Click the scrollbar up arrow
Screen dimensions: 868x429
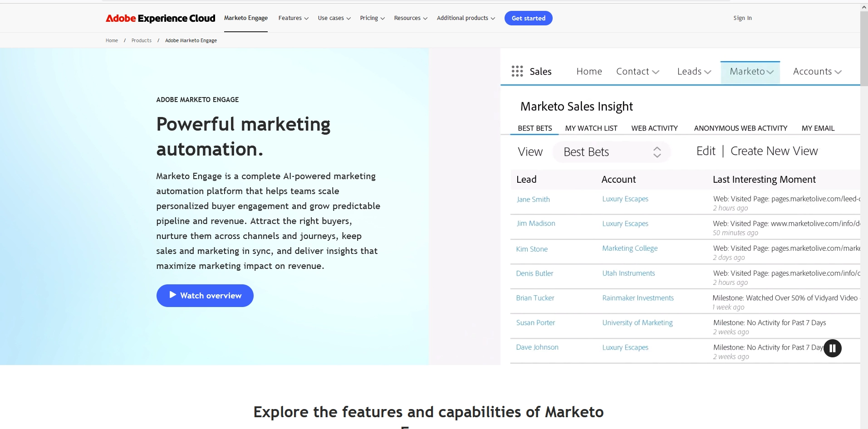click(864, 7)
